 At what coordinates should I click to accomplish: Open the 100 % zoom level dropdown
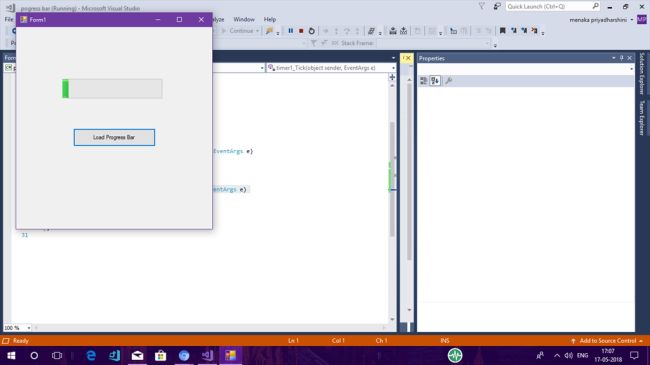click(29, 328)
